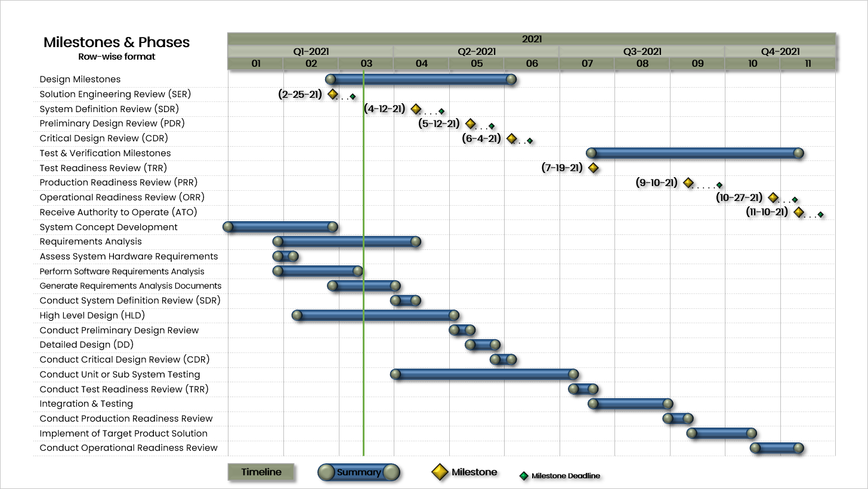Image resolution: width=868 pixels, height=489 pixels.
Task: Click the Conduct Test Readiness Review bar
Action: (x=583, y=389)
